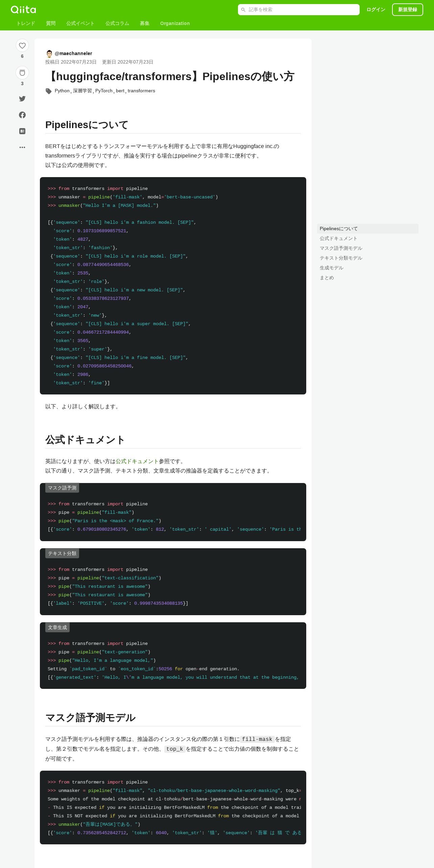Screen dimensions: 434x868
Task: Click the テキスト分類 code block label
Action: [x=62, y=554]
